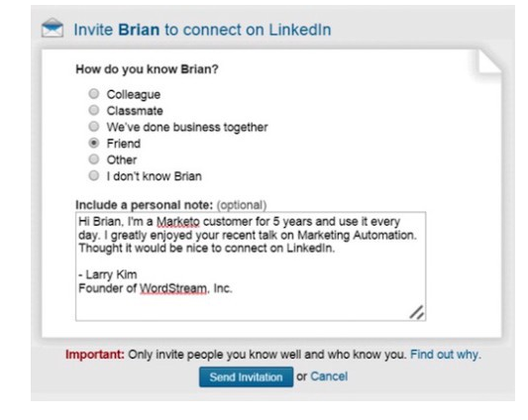Select the Other radio button
Screen dimensions: 528x420
pyautogui.click(x=93, y=159)
